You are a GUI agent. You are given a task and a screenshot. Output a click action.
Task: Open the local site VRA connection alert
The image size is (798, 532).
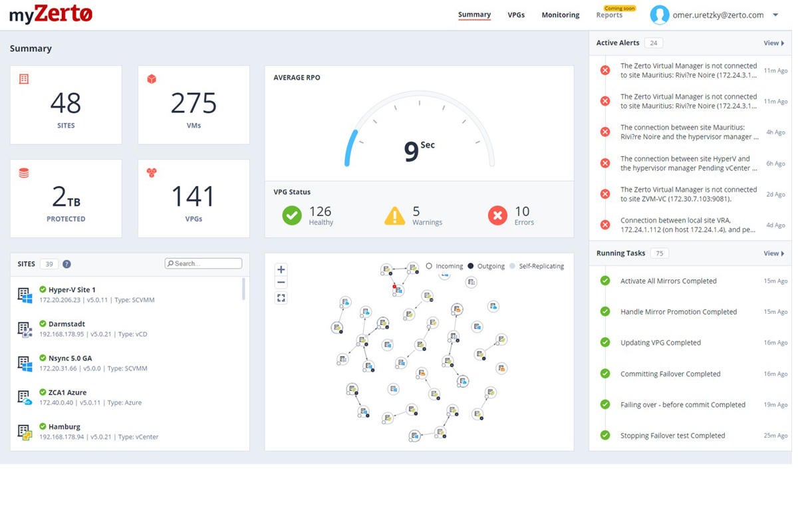coord(690,225)
